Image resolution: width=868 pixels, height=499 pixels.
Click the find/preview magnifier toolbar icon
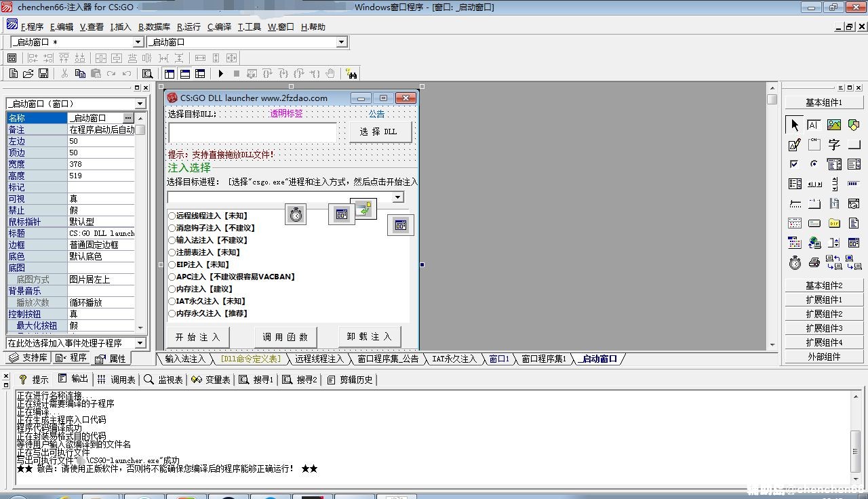click(147, 73)
